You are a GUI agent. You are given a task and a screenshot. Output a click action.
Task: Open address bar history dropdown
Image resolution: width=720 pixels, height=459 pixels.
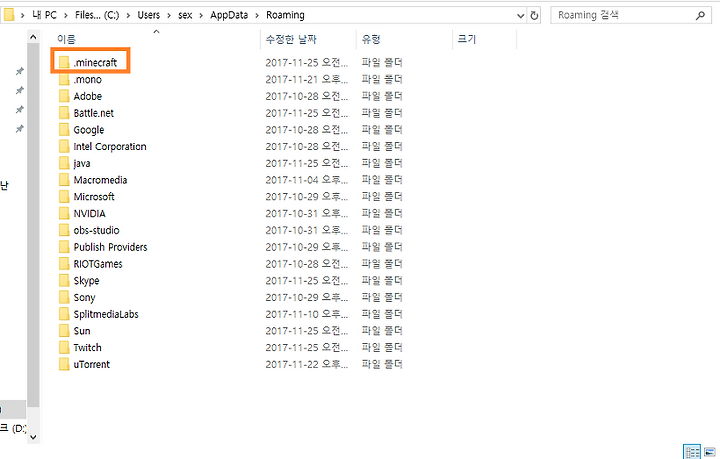tap(520, 16)
